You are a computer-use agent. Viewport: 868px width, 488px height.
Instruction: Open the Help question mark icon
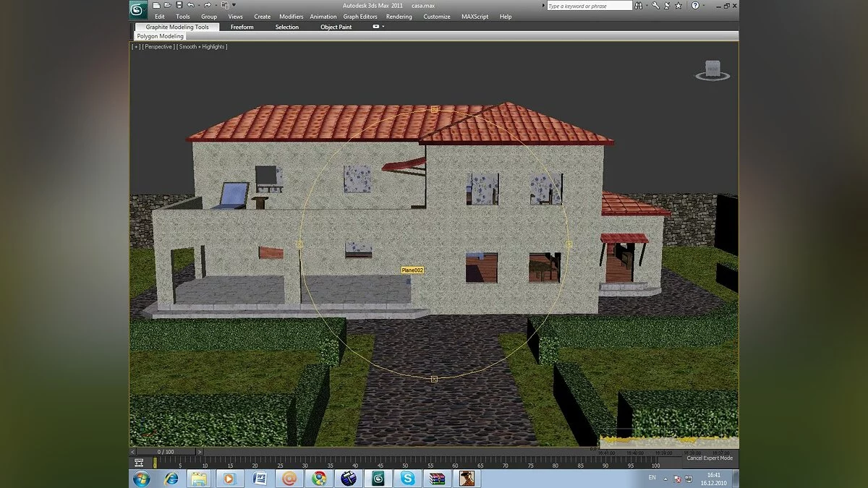coord(694,6)
